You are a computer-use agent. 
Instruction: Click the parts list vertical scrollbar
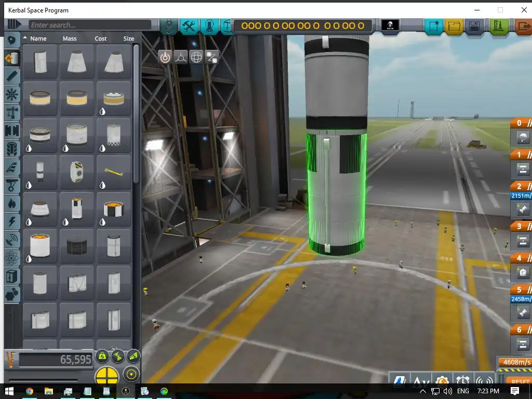coord(136,114)
